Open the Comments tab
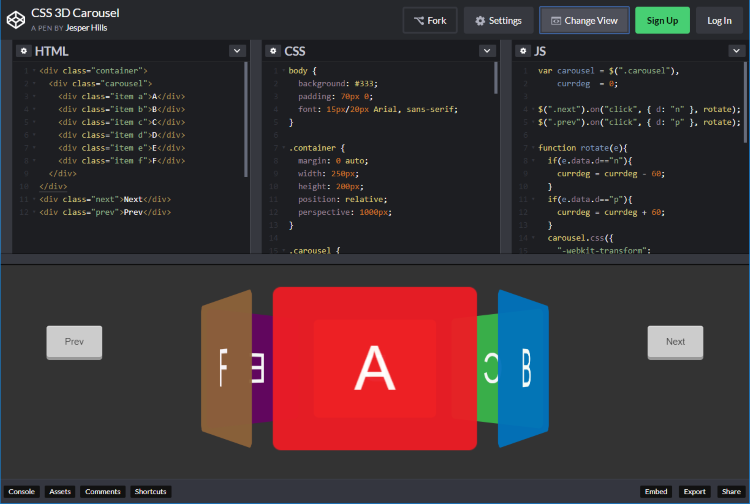 pos(103,492)
